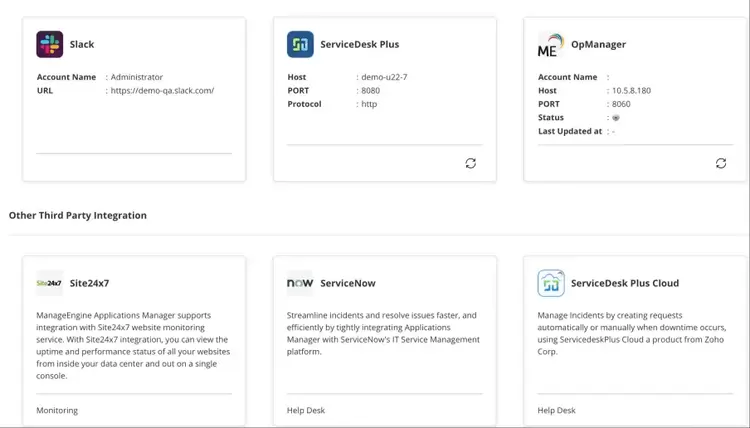Refresh the OpManager integration
750x428 pixels.
click(x=721, y=163)
